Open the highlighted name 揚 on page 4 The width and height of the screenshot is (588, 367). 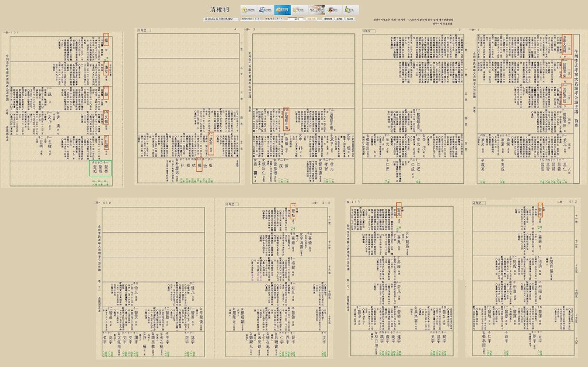coord(199,165)
